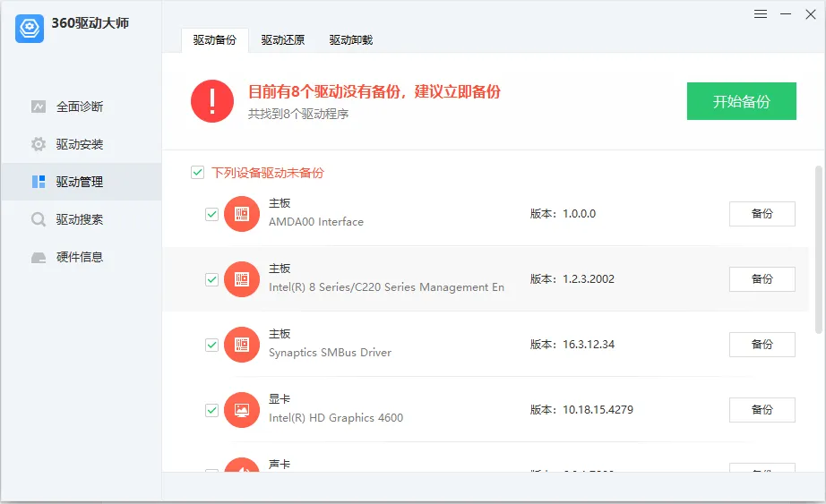Open the hamburger main menu
The width and height of the screenshot is (826, 504).
coord(760,14)
